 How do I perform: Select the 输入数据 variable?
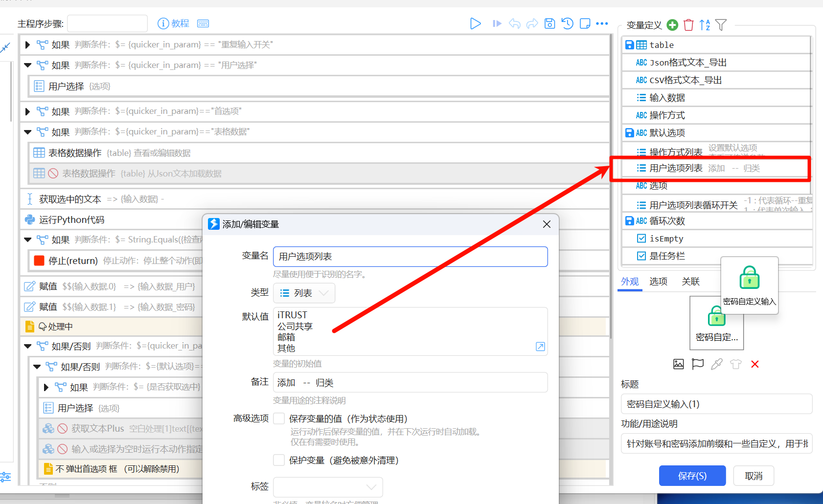click(717, 98)
